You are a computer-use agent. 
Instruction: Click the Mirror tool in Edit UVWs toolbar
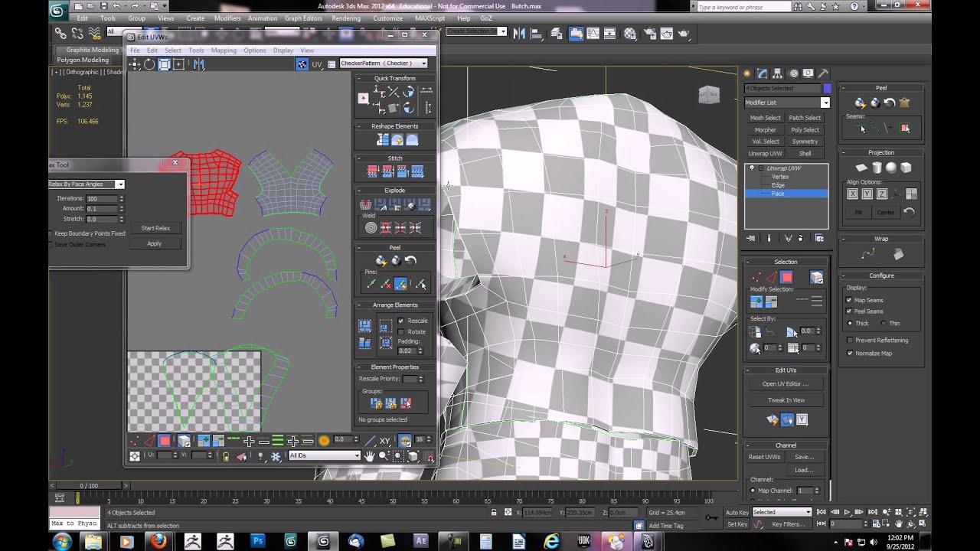(x=198, y=64)
